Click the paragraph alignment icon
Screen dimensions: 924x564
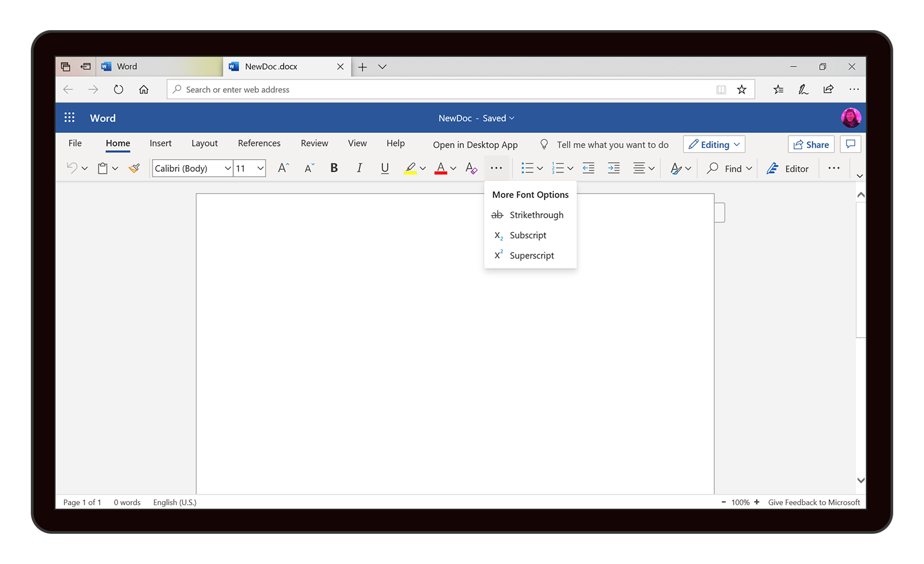coord(639,168)
